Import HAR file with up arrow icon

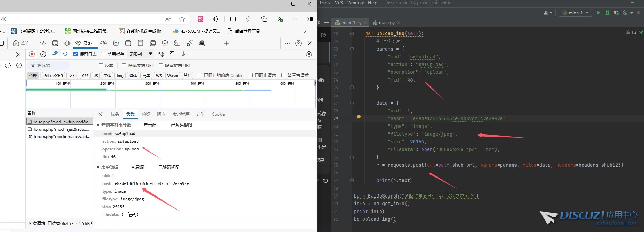pos(172,54)
